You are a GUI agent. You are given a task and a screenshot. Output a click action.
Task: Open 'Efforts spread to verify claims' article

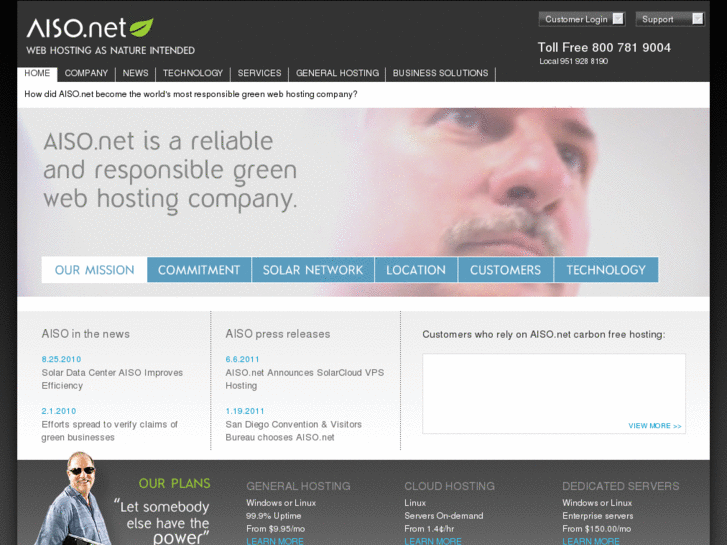click(x=109, y=431)
